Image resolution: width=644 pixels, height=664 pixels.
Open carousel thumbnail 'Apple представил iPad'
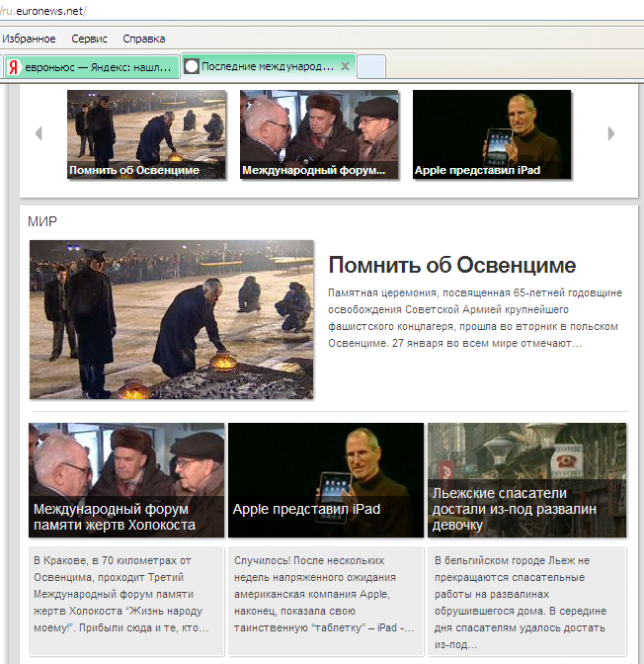(492, 134)
